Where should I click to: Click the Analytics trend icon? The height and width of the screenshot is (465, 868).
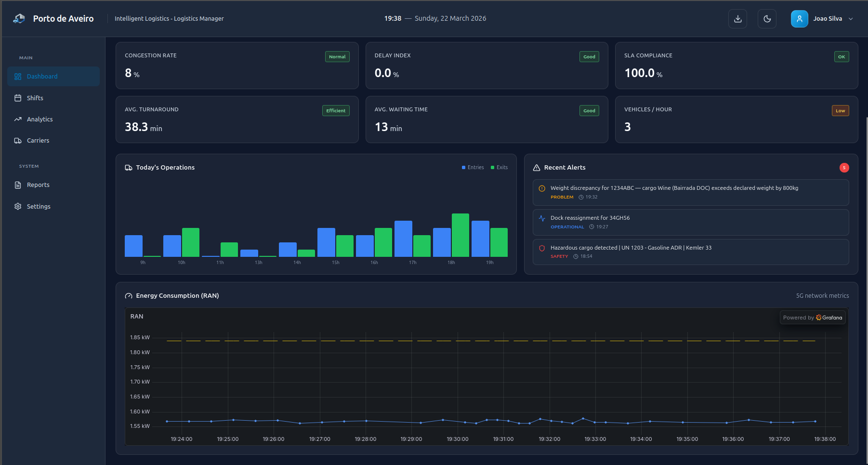point(18,119)
